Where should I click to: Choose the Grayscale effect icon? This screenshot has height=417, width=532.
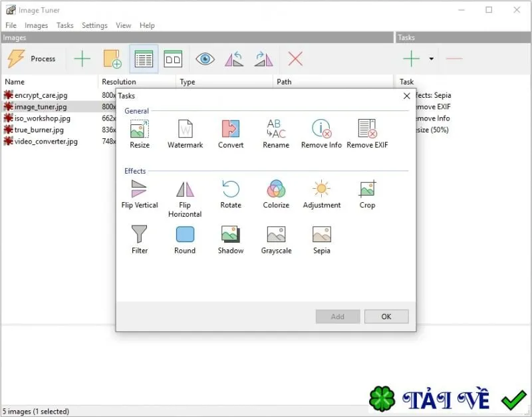point(276,235)
